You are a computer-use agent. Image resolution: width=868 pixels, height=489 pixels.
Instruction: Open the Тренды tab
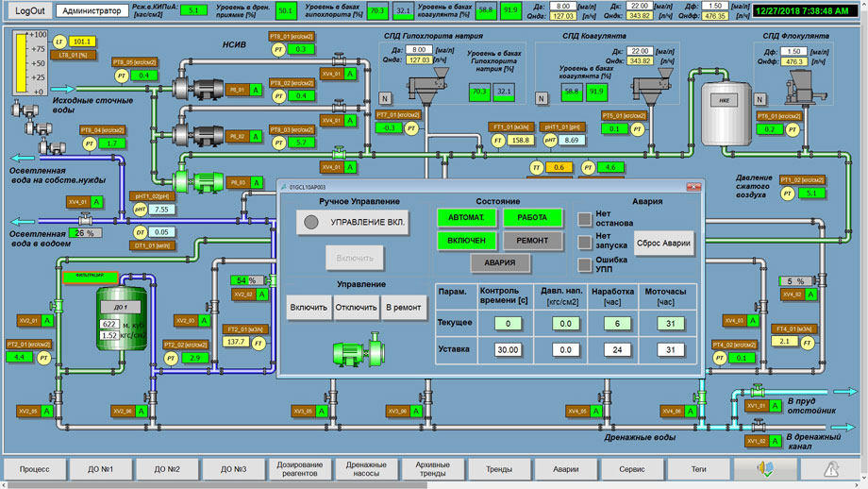tap(499, 469)
